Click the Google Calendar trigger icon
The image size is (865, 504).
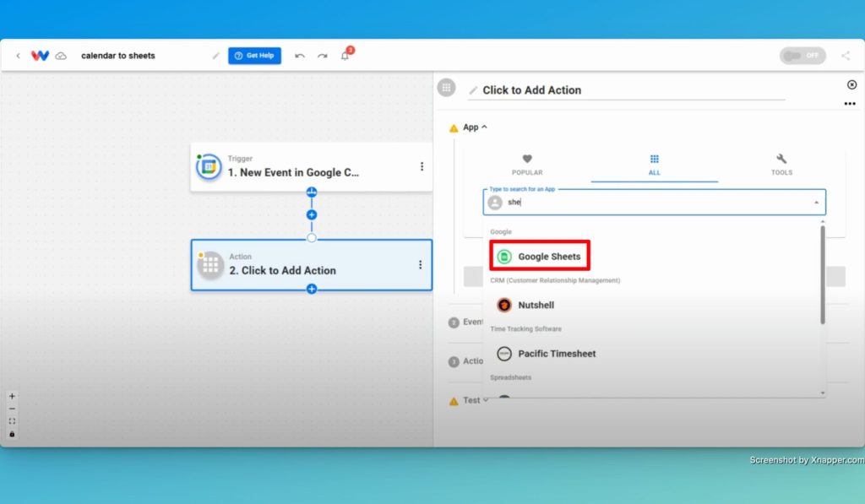pos(209,166)
